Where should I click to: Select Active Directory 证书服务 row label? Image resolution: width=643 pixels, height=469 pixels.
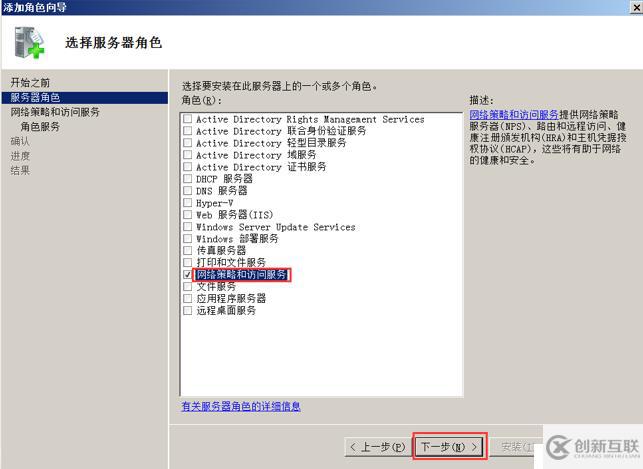(261, 167)
